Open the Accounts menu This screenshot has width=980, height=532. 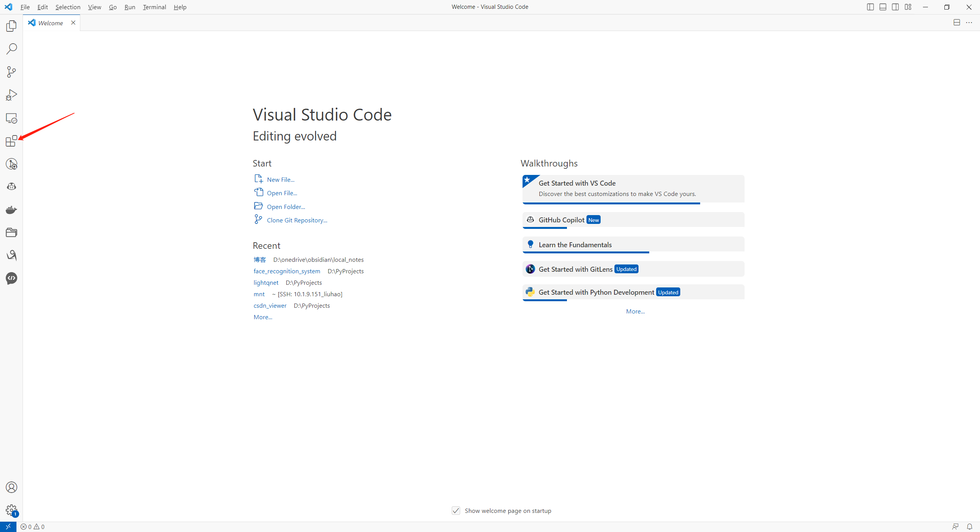[11, 487]
